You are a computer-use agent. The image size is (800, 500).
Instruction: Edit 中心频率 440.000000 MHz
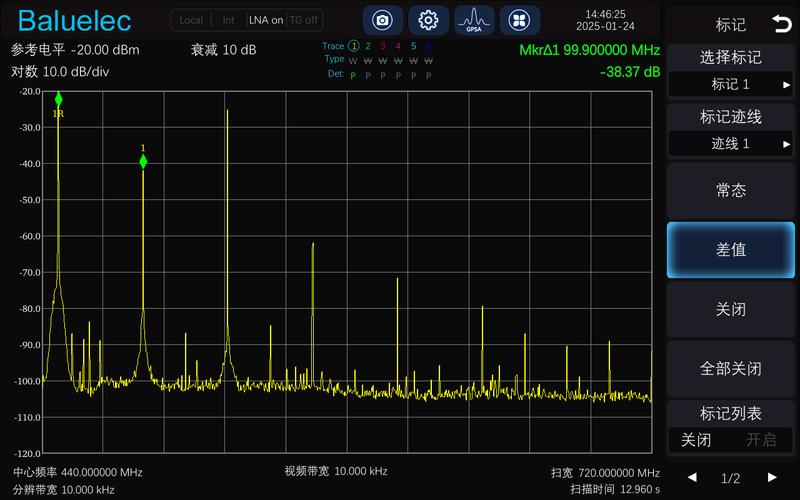78,472
